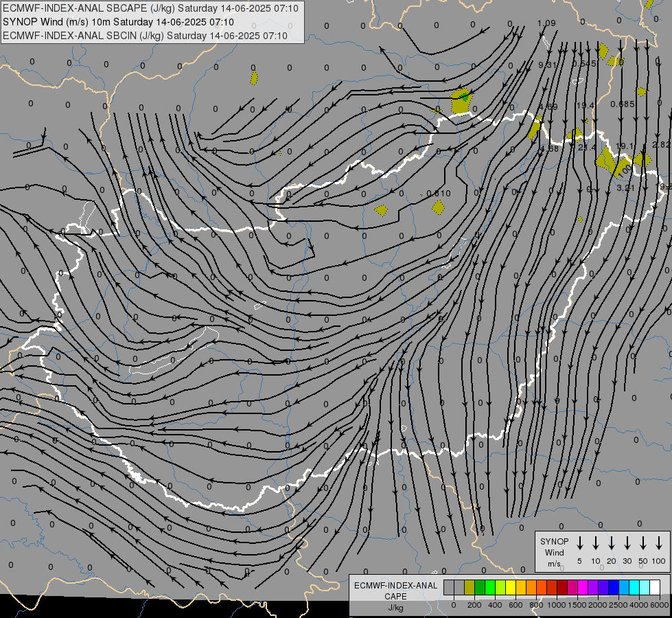Image resolution: width=672 pixels, height=618 pixels.
Task: Click the 100 m/s wind arrow in legend
Action: 659,543
